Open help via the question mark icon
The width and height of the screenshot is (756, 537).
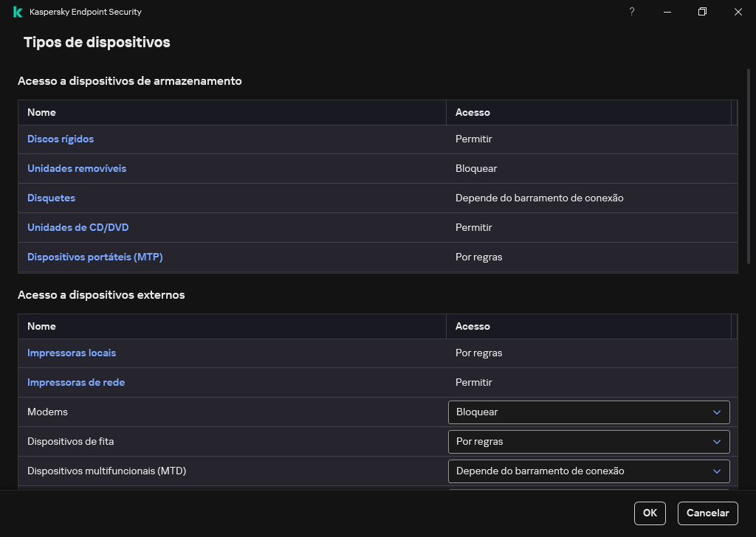click(x=631, y=12)
